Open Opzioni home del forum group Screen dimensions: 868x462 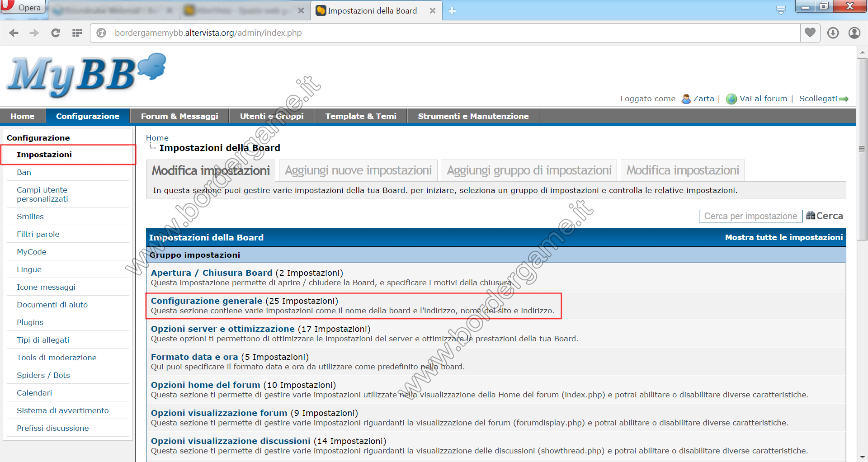tap(206, 385)
